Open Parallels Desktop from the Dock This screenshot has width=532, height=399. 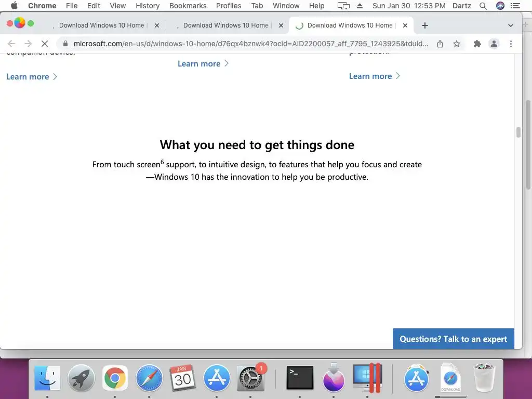click(367, 378)
